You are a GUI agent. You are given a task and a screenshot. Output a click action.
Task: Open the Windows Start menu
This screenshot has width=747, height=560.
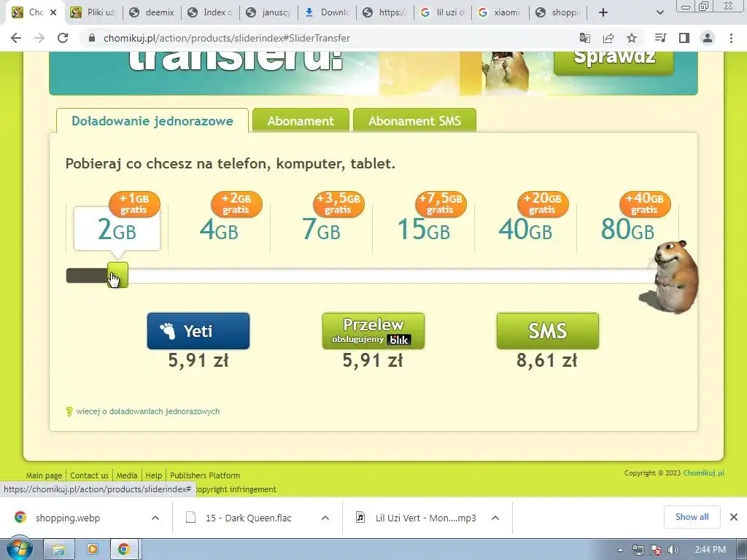point(19,549)
